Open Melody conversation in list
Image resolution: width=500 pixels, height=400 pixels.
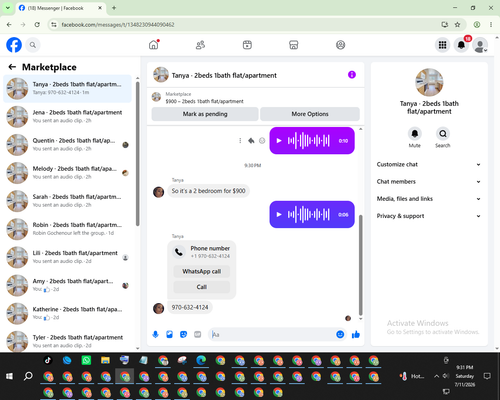[67, 173]
